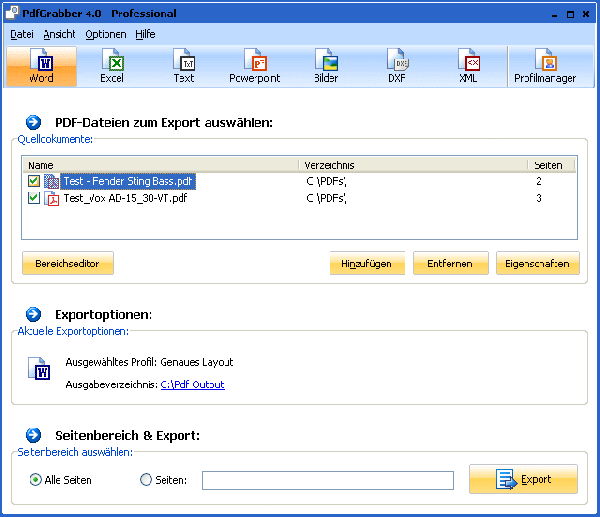
Task: Click the directory cell of the Test_Vox row
Action: [326, 198]
